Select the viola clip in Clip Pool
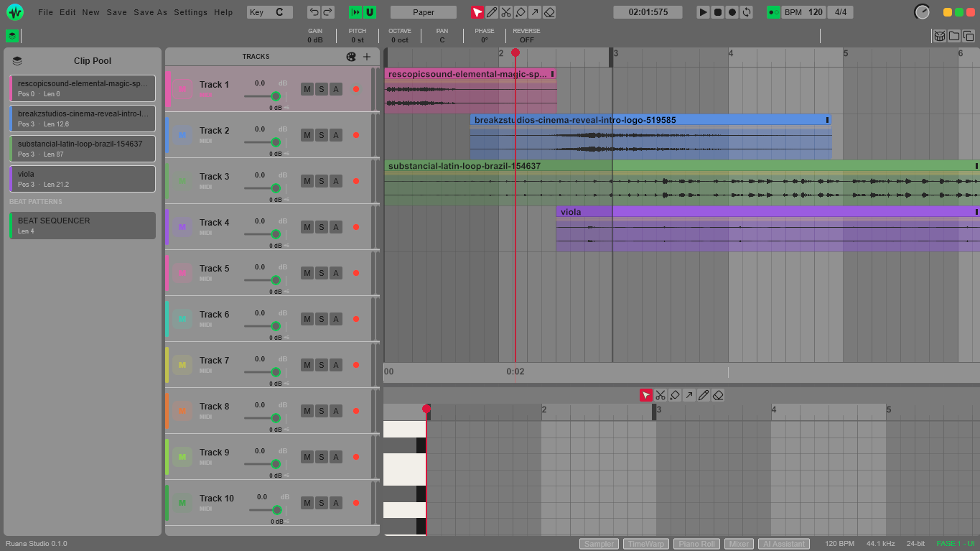This screenshot has width=980, height=551. click(x=83, y=179)
